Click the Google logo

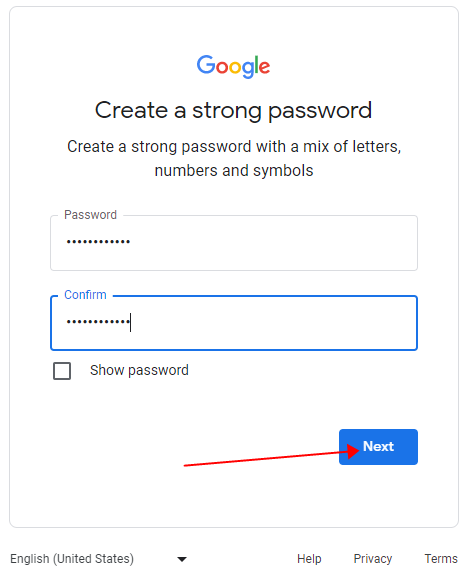(x=233, y=66)
